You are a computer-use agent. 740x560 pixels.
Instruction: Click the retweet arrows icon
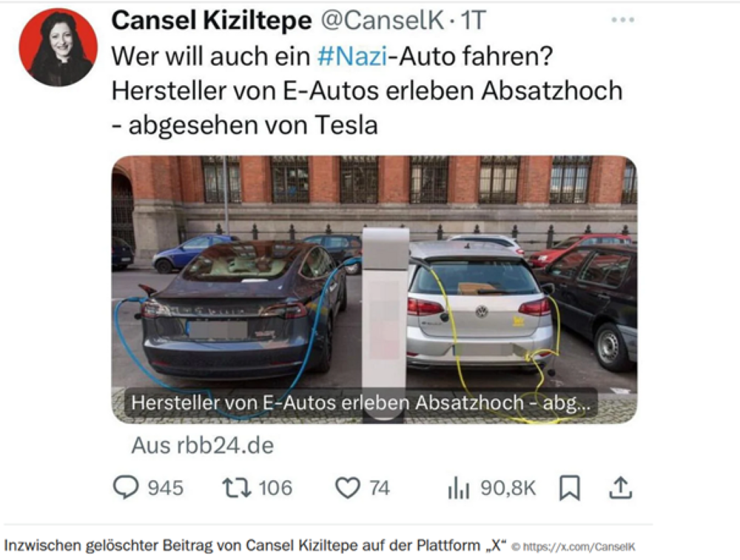[x=237, y=488]
